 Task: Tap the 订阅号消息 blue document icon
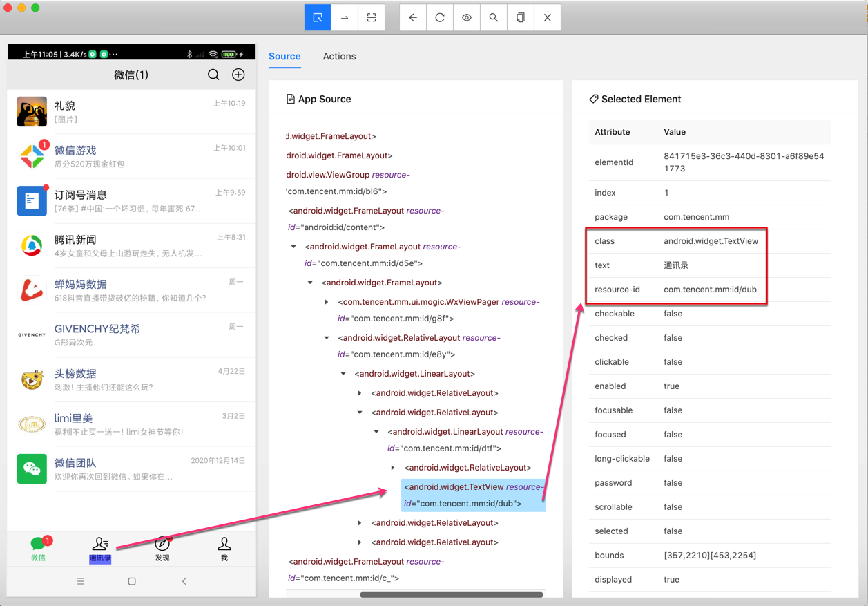tap(32, 200)
